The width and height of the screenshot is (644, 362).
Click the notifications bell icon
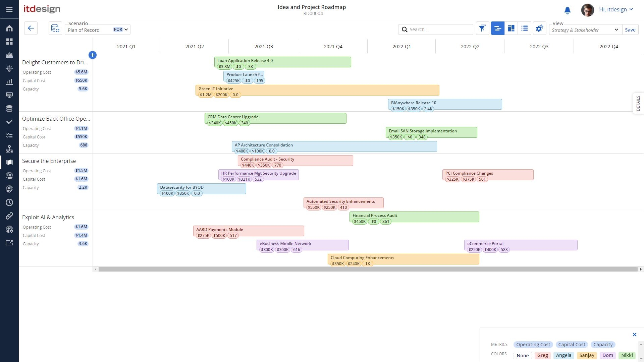tap(567, 10)
